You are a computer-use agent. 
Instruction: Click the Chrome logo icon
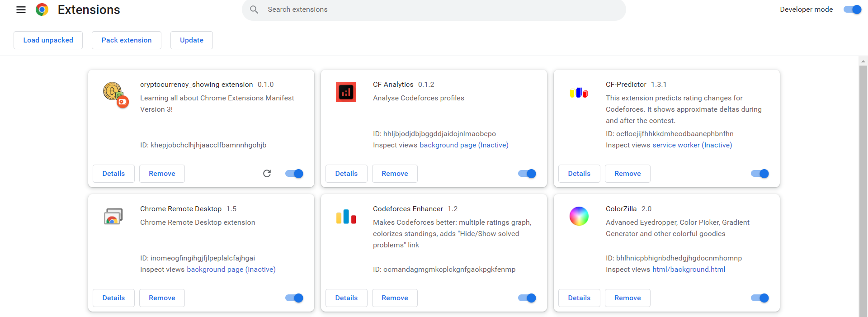pyautogui.click(x=42, y=9)
